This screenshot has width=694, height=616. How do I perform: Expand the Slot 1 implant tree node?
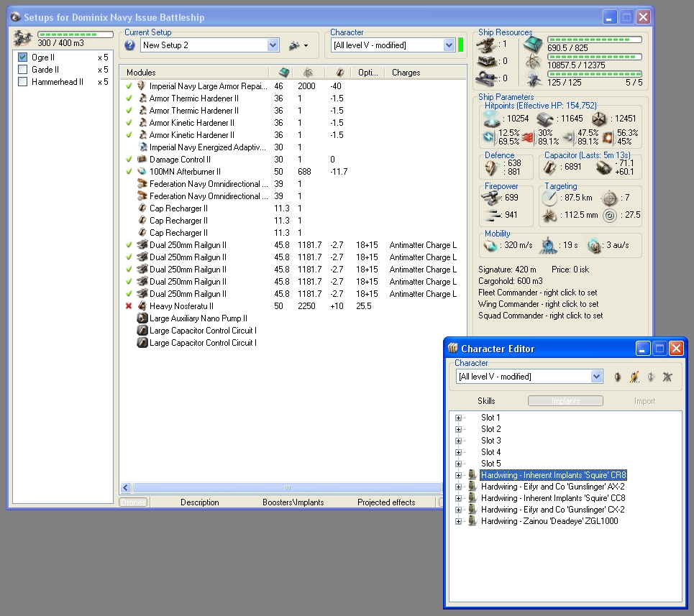[x=457, y=418]
